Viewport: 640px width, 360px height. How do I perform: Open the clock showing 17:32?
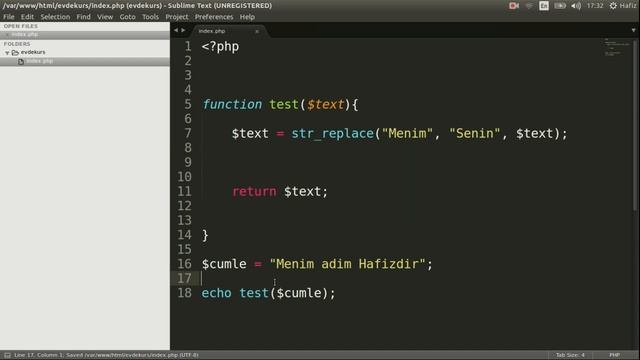tap(595, 6)
